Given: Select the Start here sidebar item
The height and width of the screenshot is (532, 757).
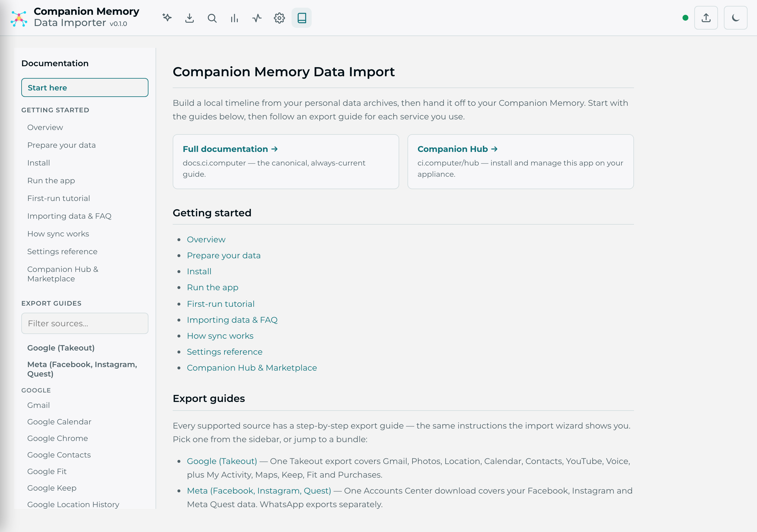Looking at the screenshot, I should click(x=85, y=87).
